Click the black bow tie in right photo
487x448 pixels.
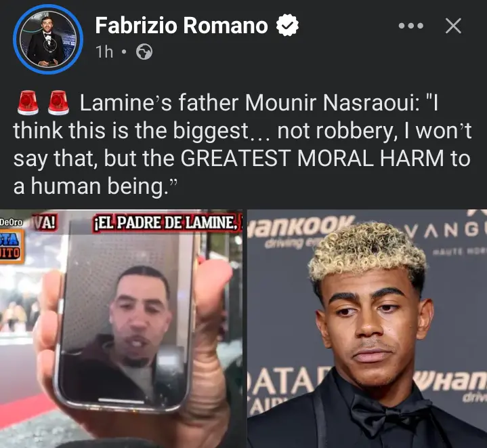point(389,415)
